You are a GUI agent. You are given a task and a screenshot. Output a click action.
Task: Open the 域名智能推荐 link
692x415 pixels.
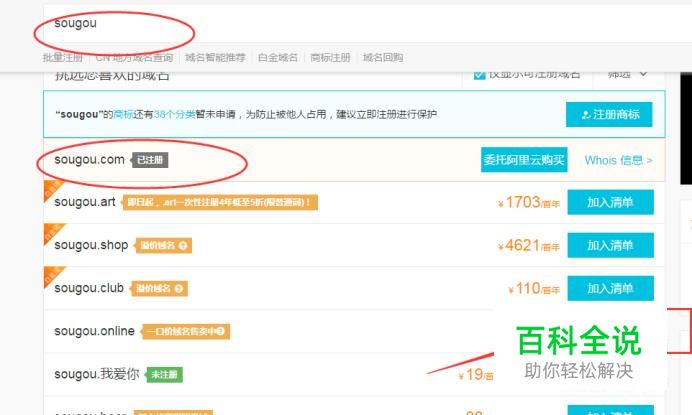point(215,57)
